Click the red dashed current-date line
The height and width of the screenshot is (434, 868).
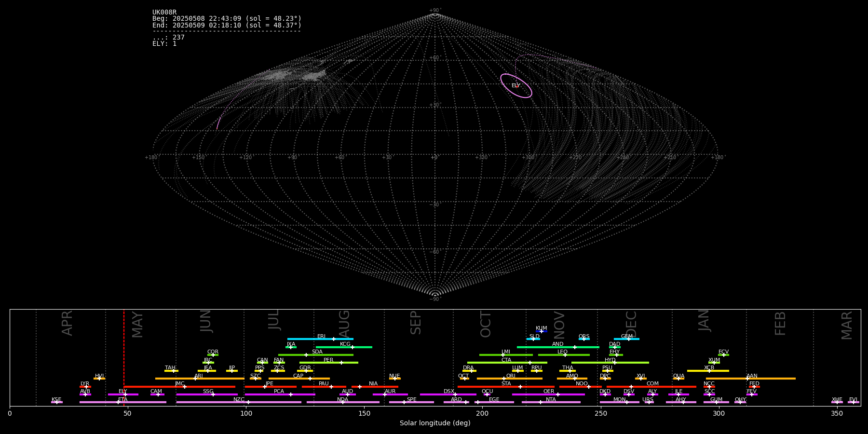(x=124, y=357)
